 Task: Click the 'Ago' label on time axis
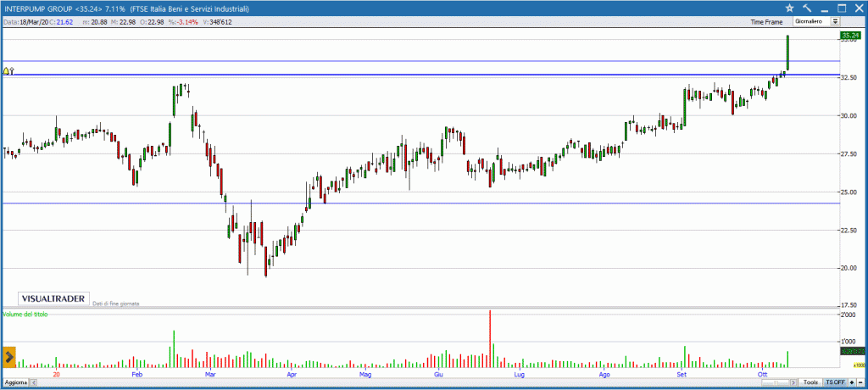pyautogui.click(x=604, y=375)
